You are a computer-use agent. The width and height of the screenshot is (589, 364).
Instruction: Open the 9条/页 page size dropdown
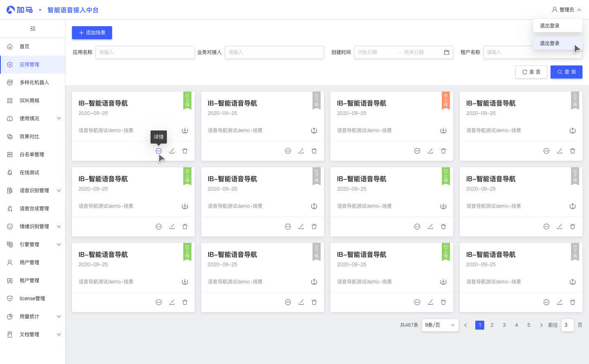440,325
